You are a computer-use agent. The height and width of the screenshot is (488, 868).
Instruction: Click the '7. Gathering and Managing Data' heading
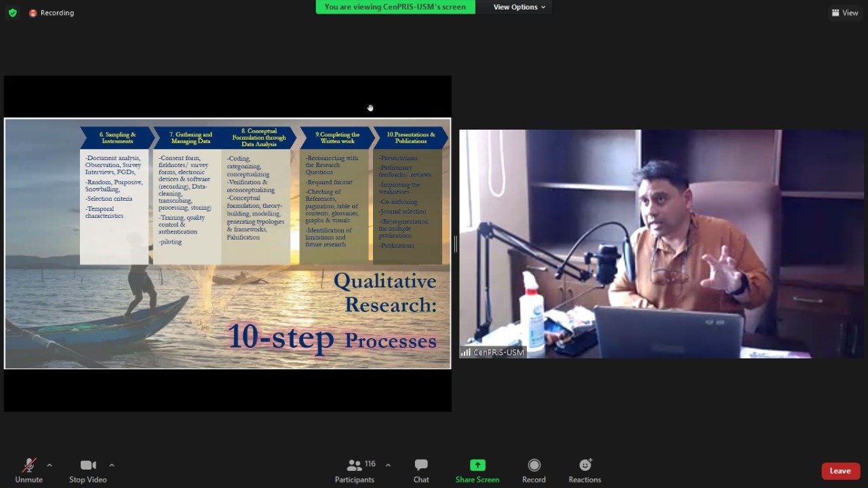click(191, 138)
